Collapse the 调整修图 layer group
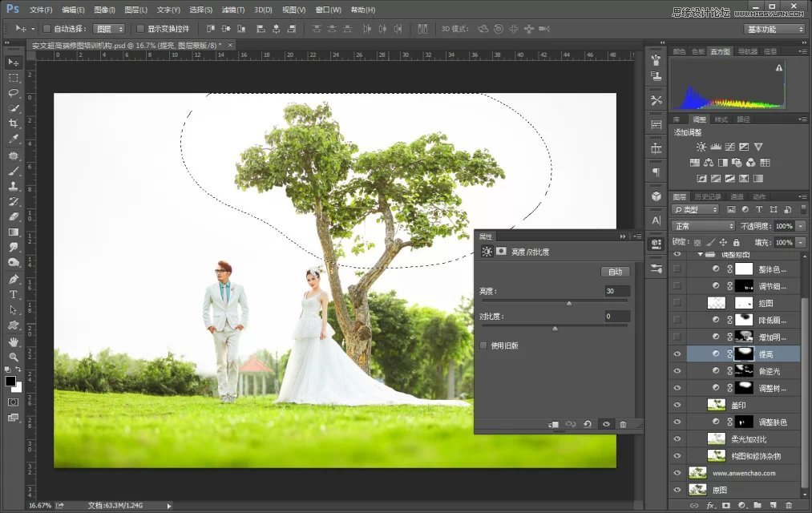The image size is (812, 513). click(x=701, y=252)
